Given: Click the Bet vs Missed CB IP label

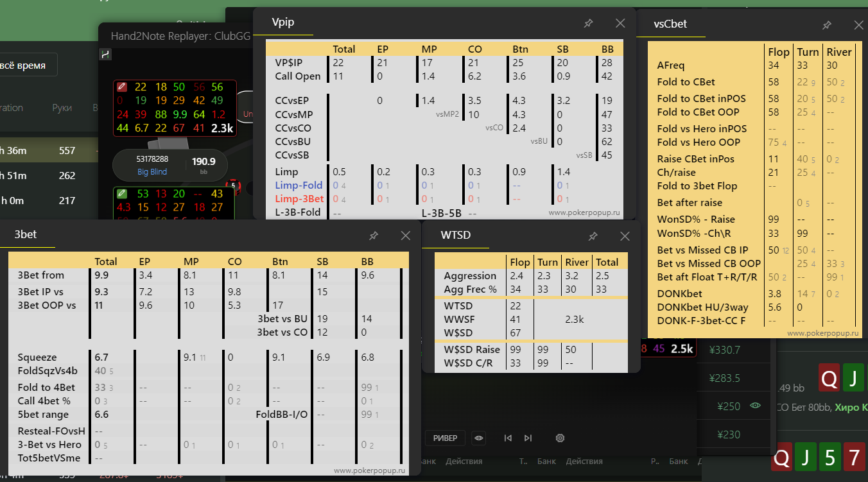Looking at the screenshot, I should [x=703, y=250].
